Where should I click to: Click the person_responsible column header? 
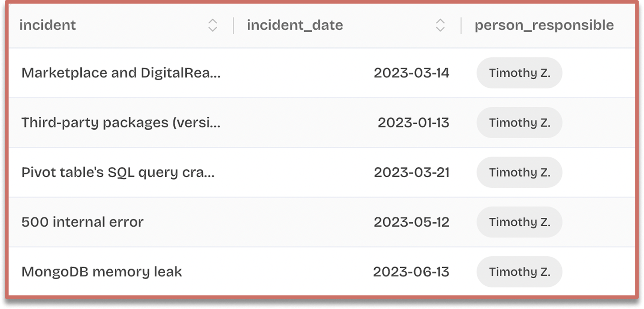544,25
